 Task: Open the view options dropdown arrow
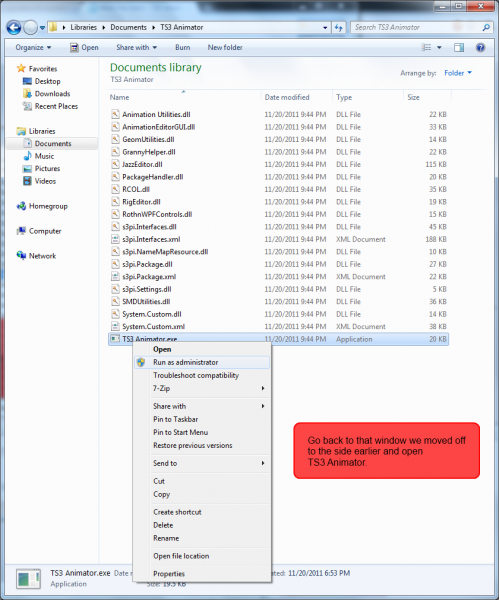(x=439, y=47)
